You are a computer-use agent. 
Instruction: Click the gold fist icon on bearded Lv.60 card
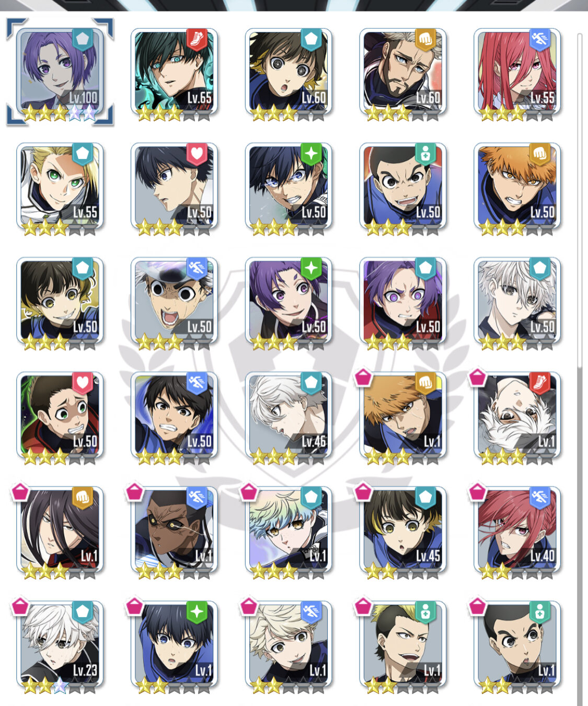pyautogui.click(x=425, y=39)
